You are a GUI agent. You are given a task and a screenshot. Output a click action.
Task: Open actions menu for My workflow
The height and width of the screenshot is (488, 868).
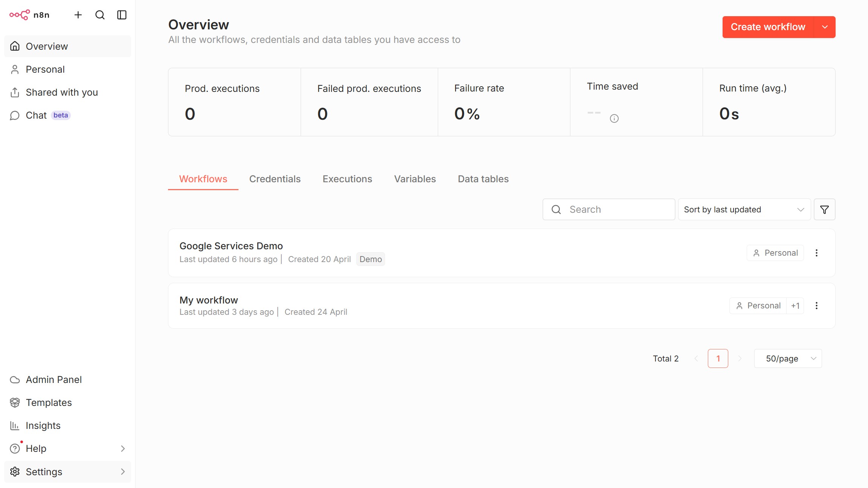[x=816, y=306]
